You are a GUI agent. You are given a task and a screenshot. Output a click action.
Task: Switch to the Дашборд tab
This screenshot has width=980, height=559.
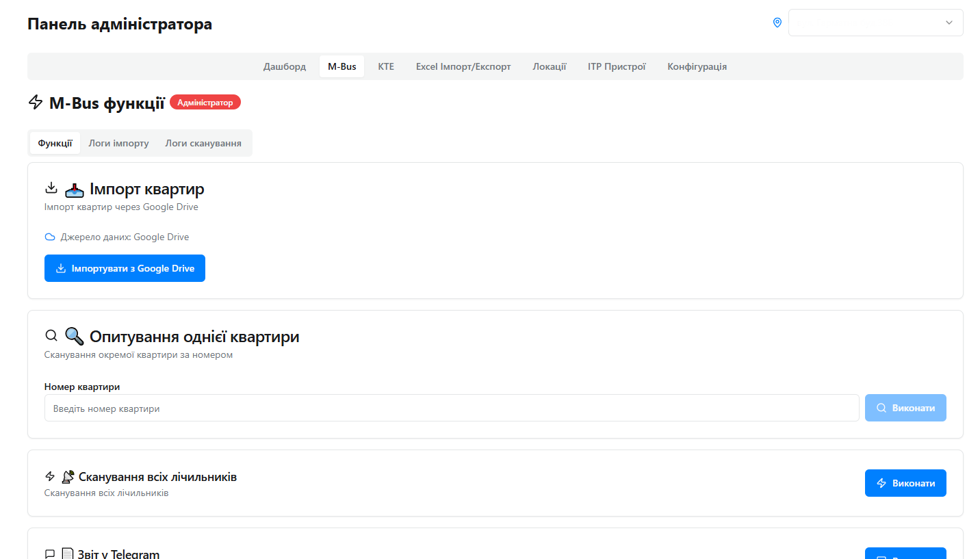click(285, 66)
